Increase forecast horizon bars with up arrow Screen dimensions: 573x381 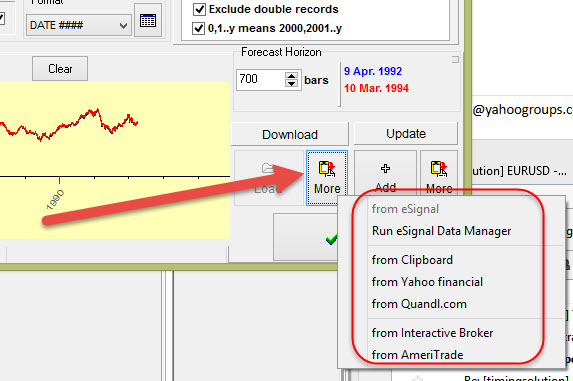click(291, 76)
